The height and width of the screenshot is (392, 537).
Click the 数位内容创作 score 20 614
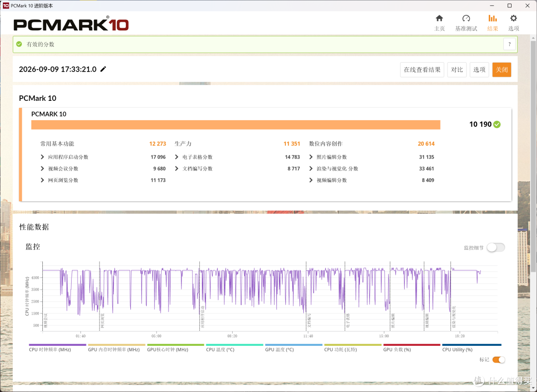coord(426,144)
